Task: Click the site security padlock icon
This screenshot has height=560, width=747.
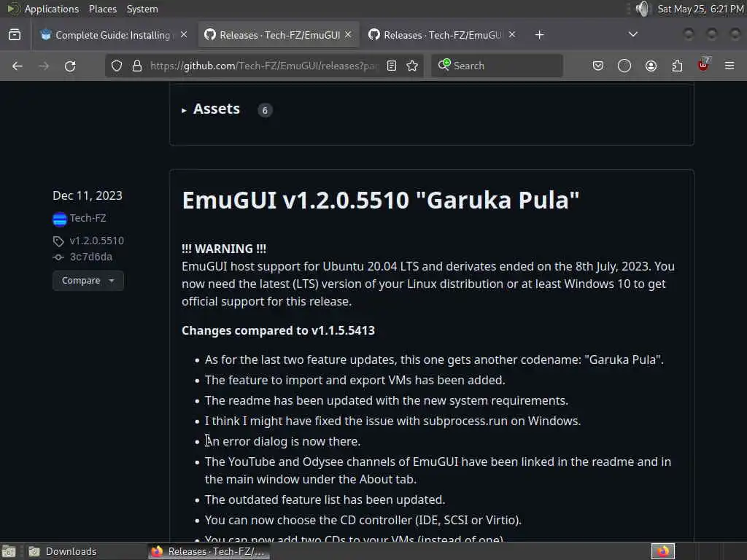Action: pos(137,66)
